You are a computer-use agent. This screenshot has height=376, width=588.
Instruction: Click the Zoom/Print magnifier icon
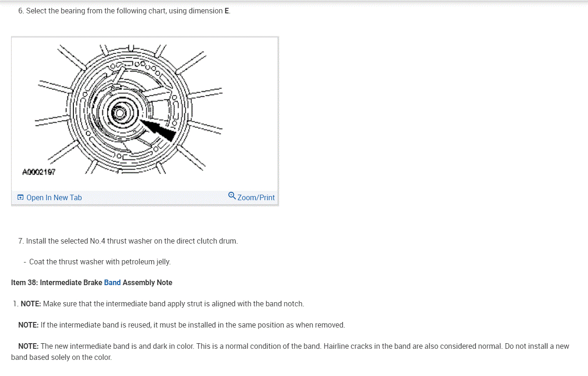232,196
